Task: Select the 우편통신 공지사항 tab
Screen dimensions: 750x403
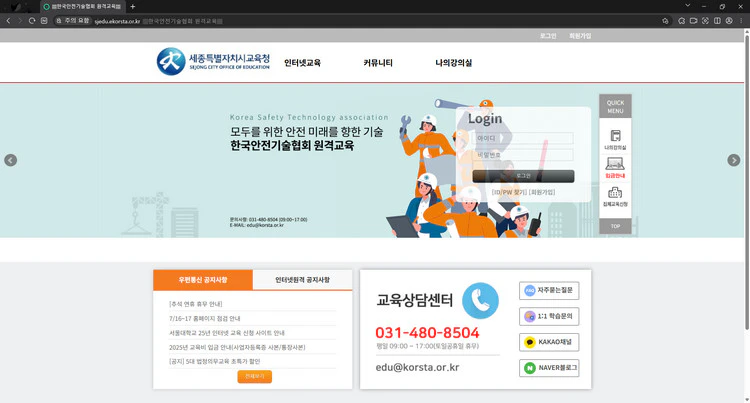Action: click(x=203, y=280)
